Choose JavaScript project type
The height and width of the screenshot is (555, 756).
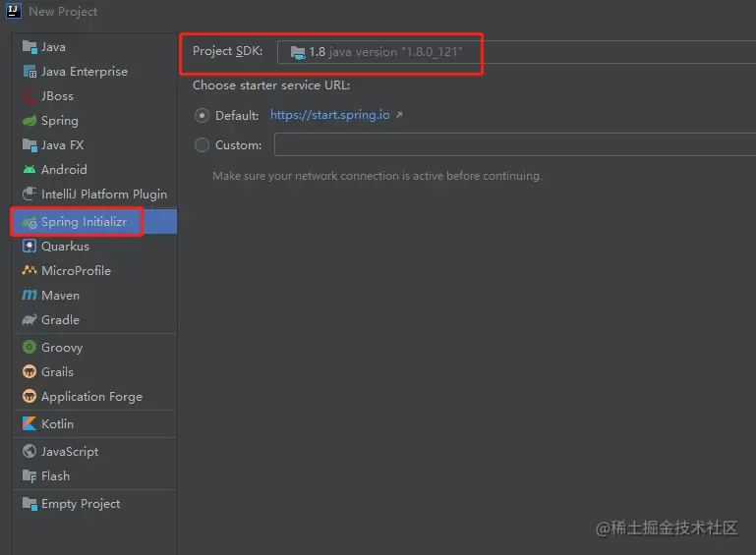coord(94,451)
